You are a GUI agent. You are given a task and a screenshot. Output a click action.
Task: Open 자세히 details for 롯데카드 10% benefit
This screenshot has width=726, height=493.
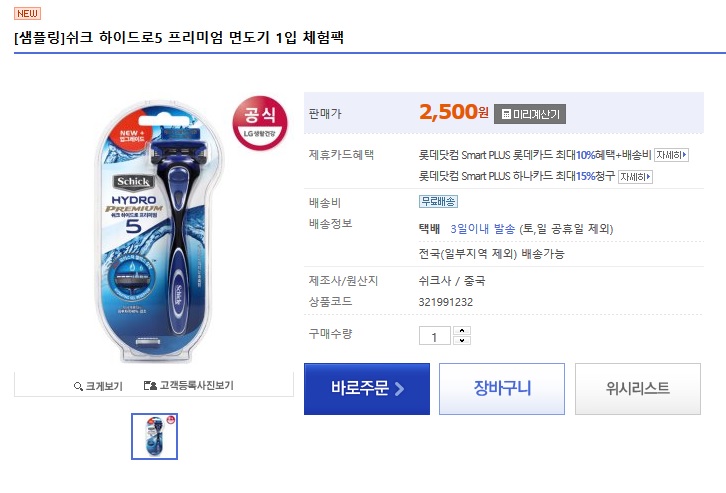(x=672, y=155)
